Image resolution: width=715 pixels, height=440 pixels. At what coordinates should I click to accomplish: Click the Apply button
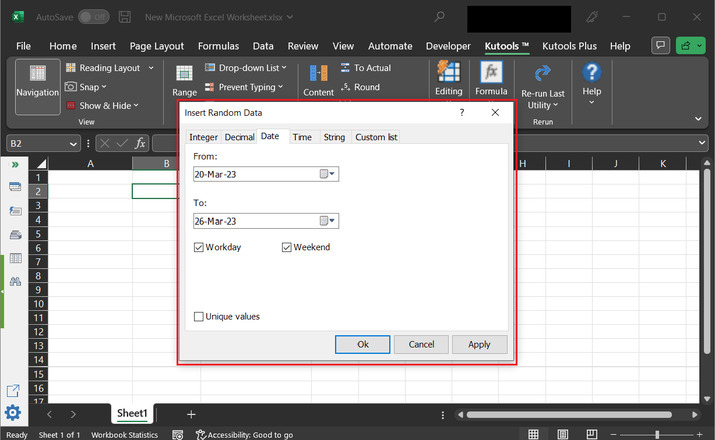coord(479,344)
